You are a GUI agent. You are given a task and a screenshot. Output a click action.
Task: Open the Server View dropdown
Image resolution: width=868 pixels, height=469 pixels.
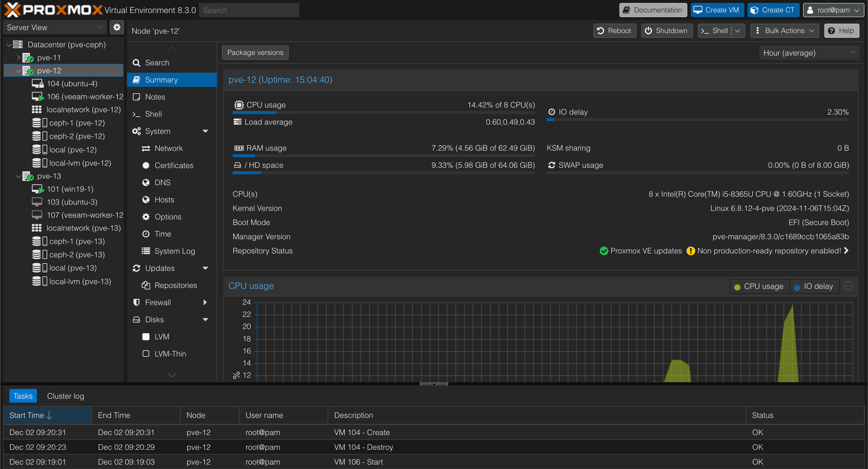point(55,27)
